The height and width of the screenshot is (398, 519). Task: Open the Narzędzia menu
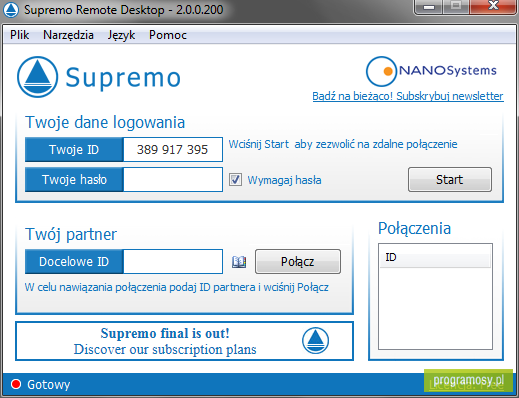click(x=68, y=35)
